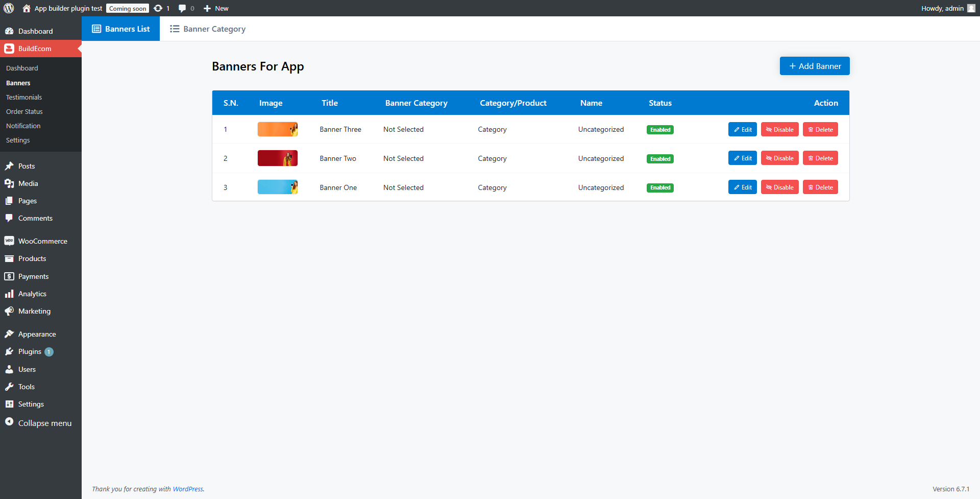Switch to the Banner Category tab
This screenshot has height=499, width=980.
pos(208,29)
